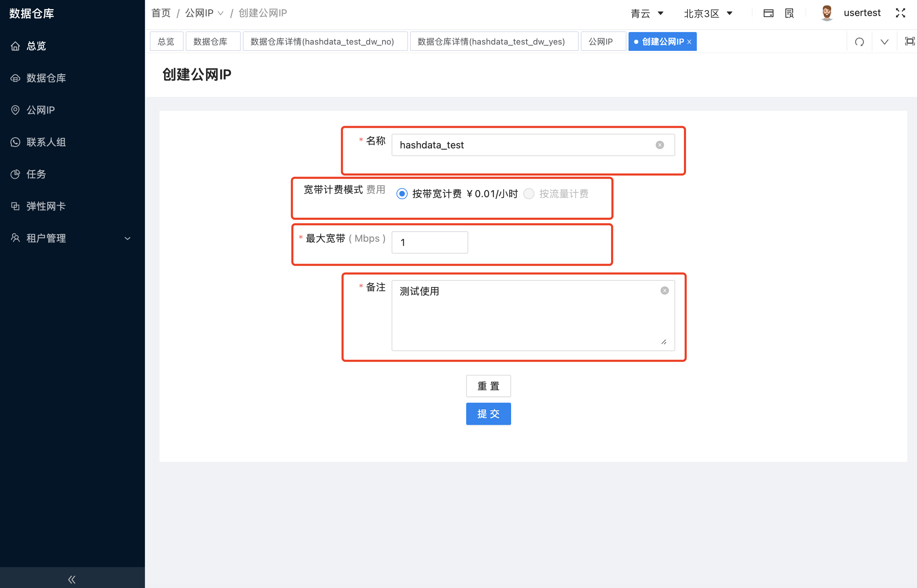This screenshot has height=588, width=917.
Task: Refresh the current tab with the reload icon
Action: (859, 41)
